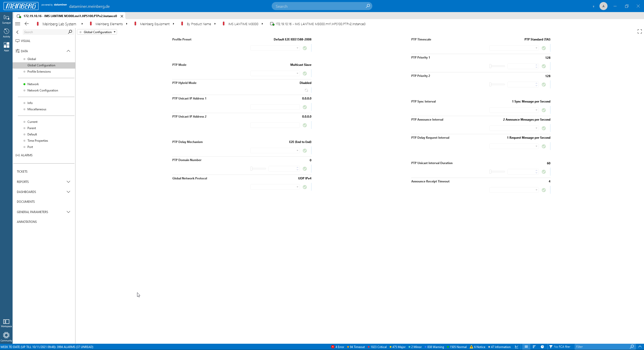644x350 pixels.
Task: Click IMS LANTIME M3000 breadcrumb
Action: [x=243, y=24]
